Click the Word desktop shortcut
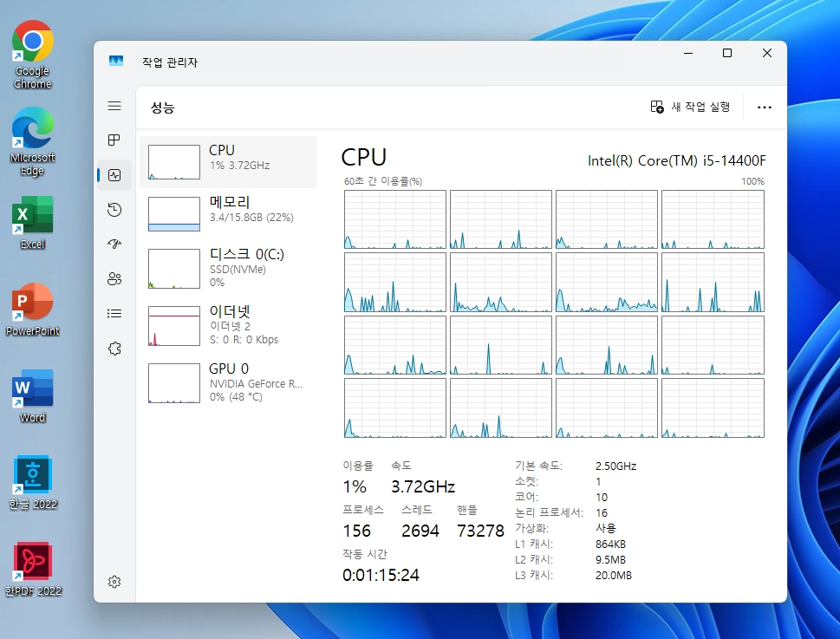The width and height of the screenshot is (840, 639). pos(33,396)
